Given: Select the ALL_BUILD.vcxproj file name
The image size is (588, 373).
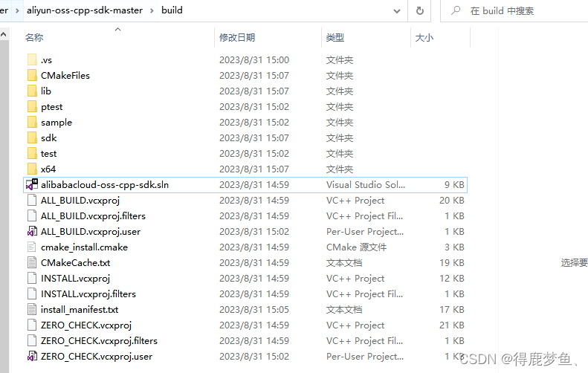Looking at the screenshot, I should coord(80,201).
